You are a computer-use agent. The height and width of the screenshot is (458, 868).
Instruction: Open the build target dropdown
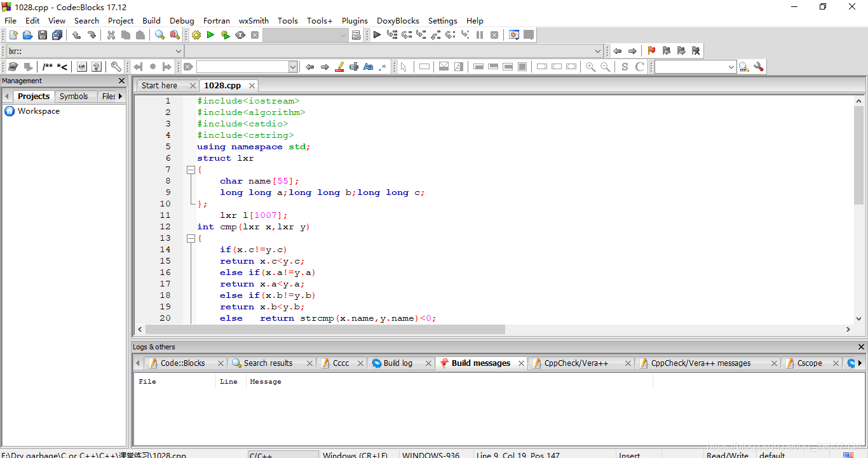pos(343,35)
